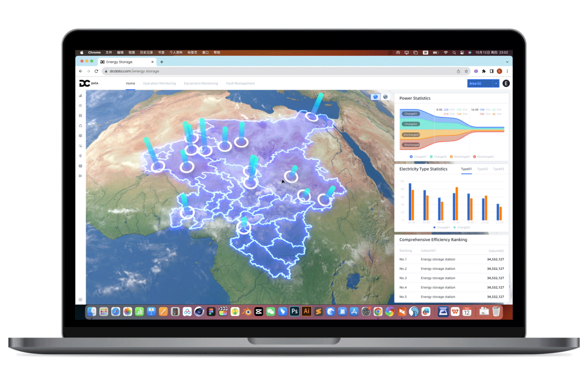Toggle the Charge01 legend in Power Statistics
This screenshot has height=365, width=588.
tap(418, 156)
